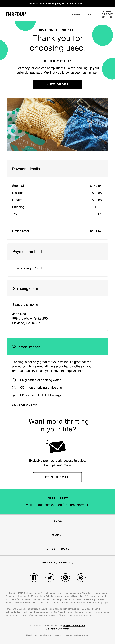This screenshot has height=644, width=115.
Task: Click the cloud emissions icon
Action: tap(14, 388)
